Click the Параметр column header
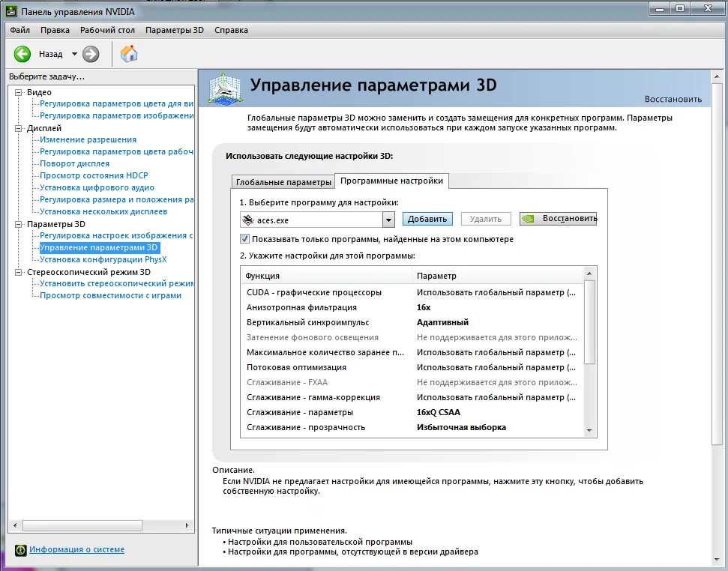The image size is (728, 571). (498, 276)
